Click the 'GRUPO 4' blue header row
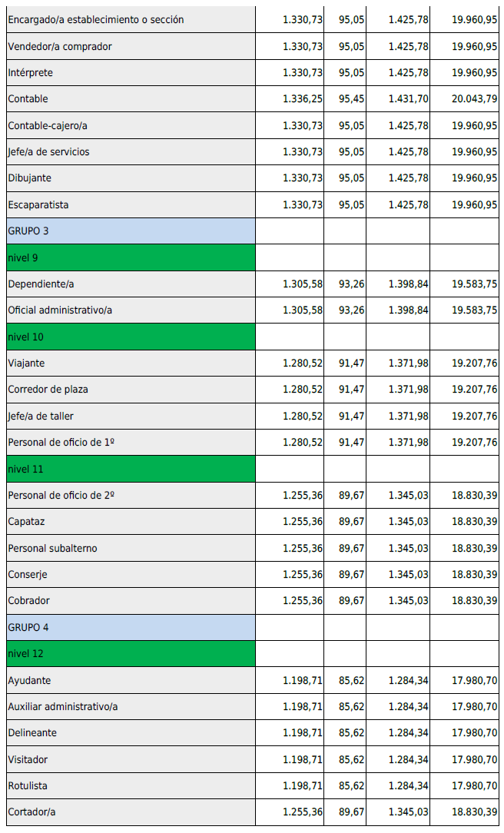Viewport: 504px width, 833px height. pos(131,627)
